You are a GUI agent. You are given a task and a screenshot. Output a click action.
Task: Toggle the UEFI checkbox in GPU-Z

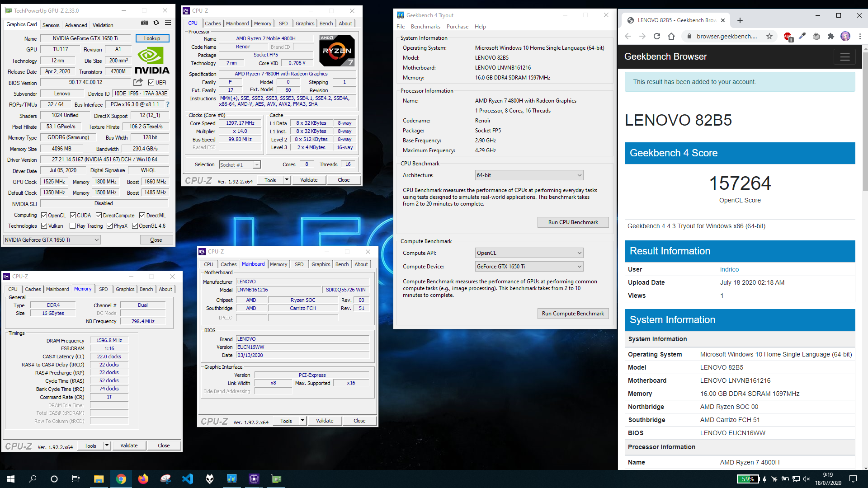click(151, 83)
